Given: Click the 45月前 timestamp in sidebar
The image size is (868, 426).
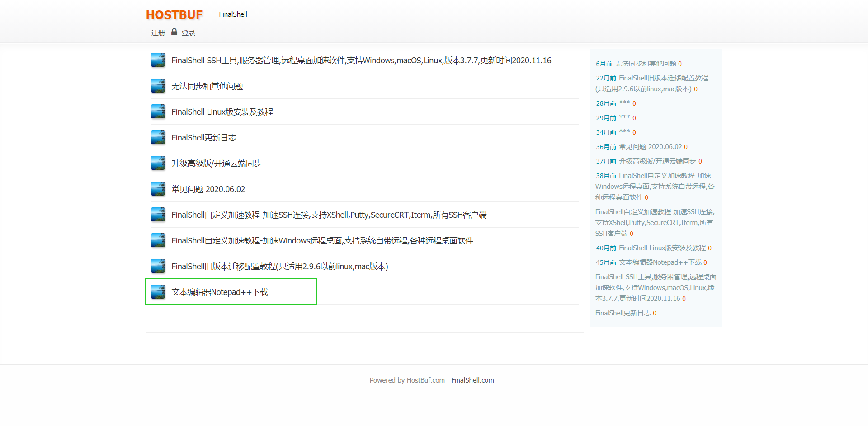Looking at the screenshot, I should [606, 262].
